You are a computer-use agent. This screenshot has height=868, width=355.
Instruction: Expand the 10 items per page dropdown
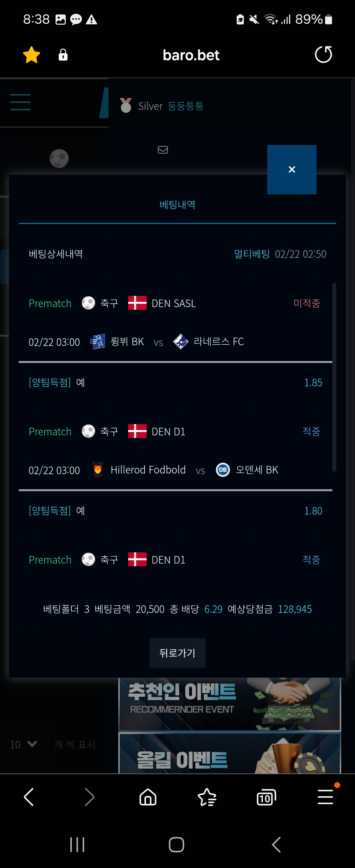pyautogui.click(x=24, y=744)
